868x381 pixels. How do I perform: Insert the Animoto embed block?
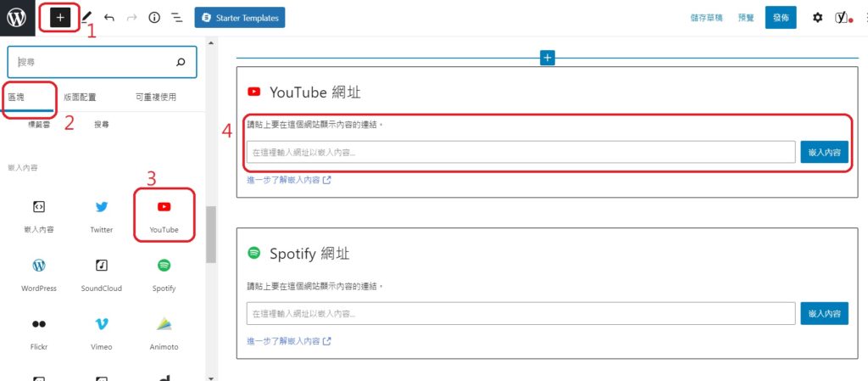164,334
